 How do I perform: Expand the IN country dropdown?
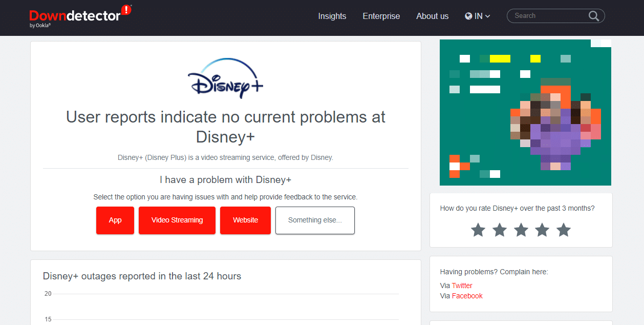[x=478, y=16]
